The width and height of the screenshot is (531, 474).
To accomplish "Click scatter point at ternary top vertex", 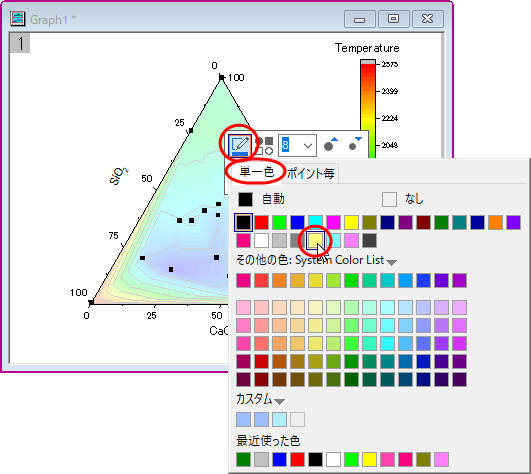I will tap(221, 78).
